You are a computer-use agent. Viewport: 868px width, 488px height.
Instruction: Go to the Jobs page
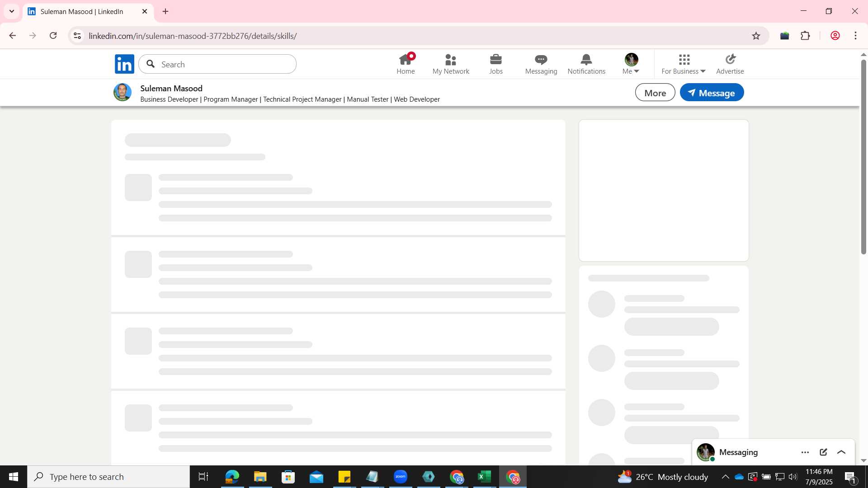pos(496,64)
